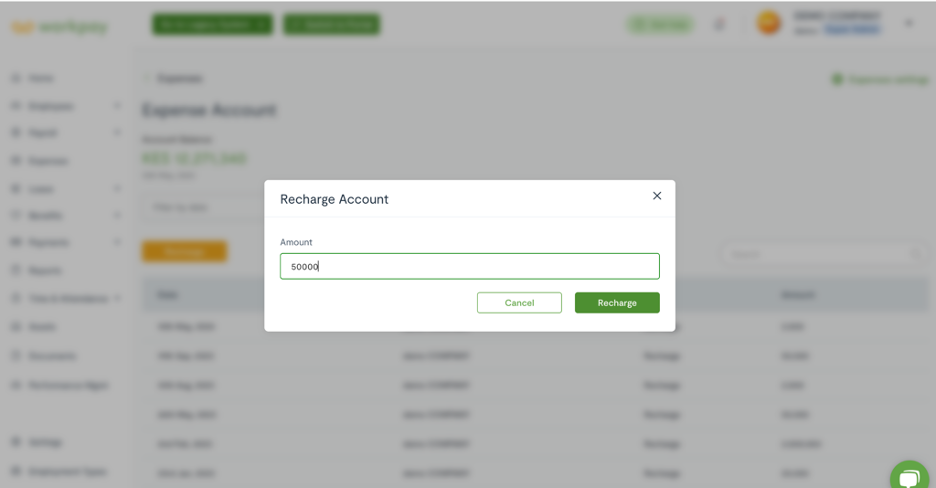Click the orange company avatar icon
Screen dimensions: 936x488
[768, 23]
